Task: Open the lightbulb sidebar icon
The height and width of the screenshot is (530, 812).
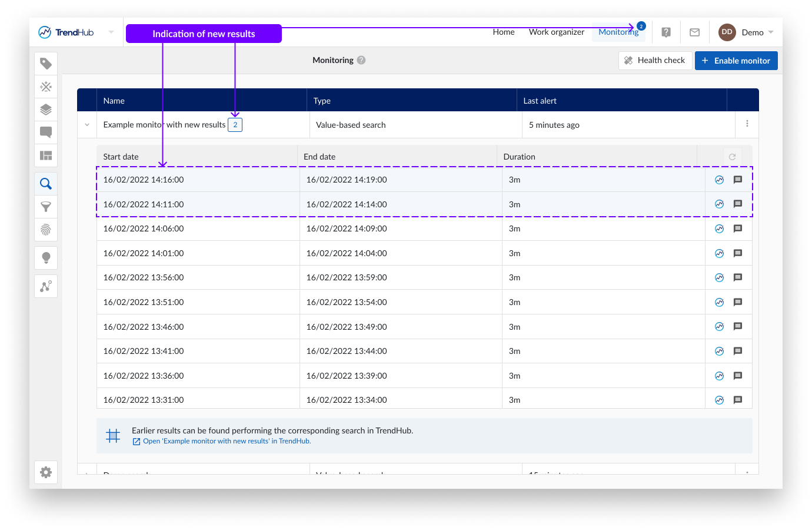Action: [46, 258]
